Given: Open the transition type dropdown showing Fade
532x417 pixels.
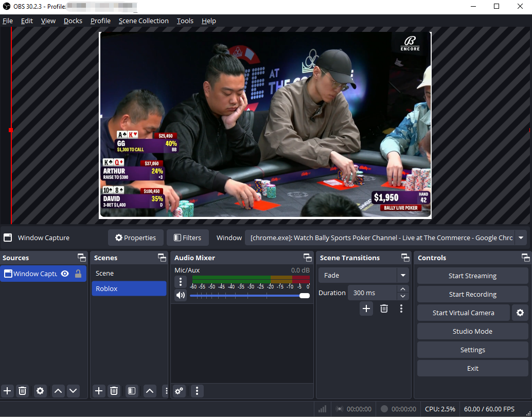Looking at the screenshot, I should (363, 275).
